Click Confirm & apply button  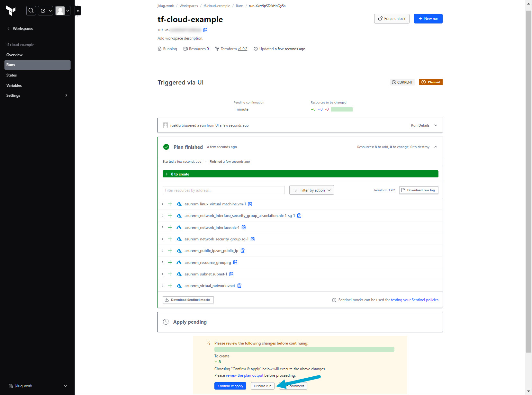click(230, 386)
